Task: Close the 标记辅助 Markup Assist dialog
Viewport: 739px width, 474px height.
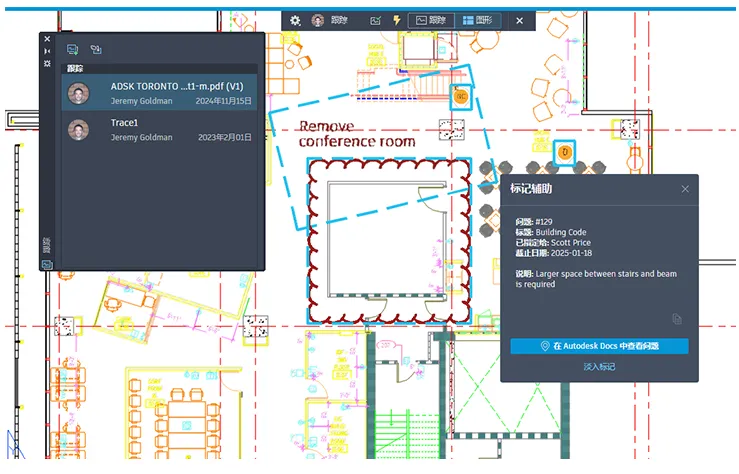Action: (x=685, y=189)
